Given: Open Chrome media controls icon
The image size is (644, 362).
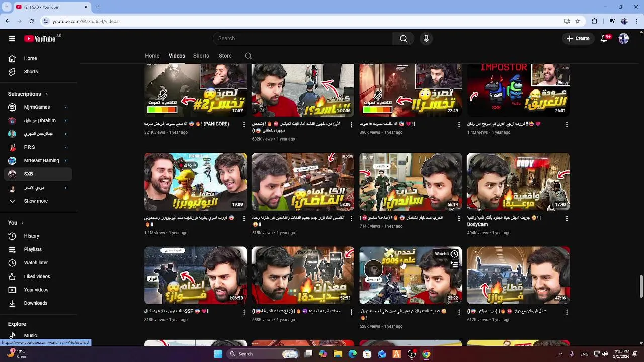Looking at the screenshot, I should pos(612,21).
